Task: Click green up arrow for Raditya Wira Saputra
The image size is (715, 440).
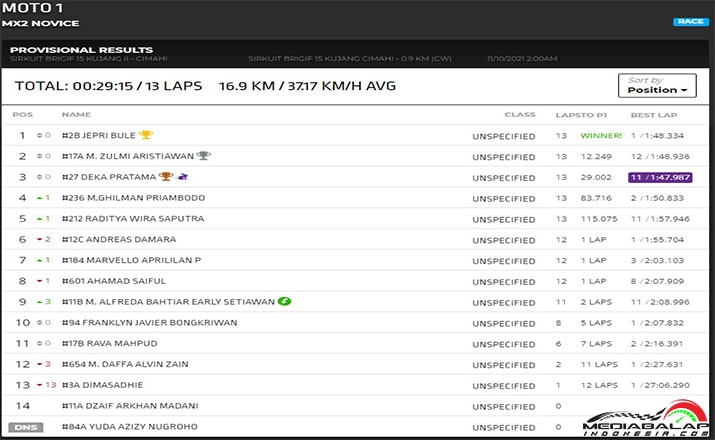Action: pyautogui.click(x=40, y=219)
